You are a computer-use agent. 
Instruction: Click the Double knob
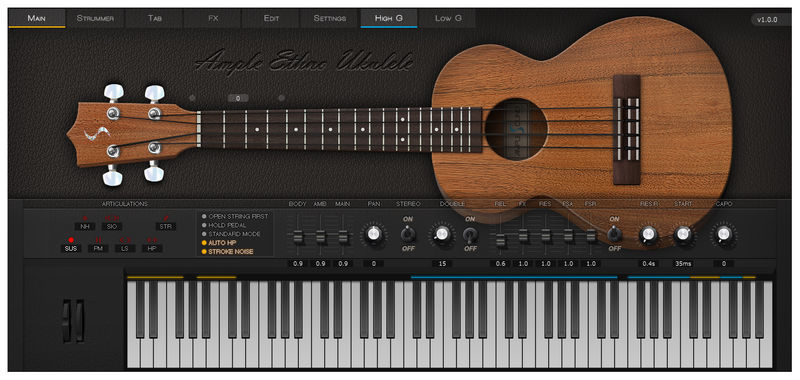tap(441, 235)
